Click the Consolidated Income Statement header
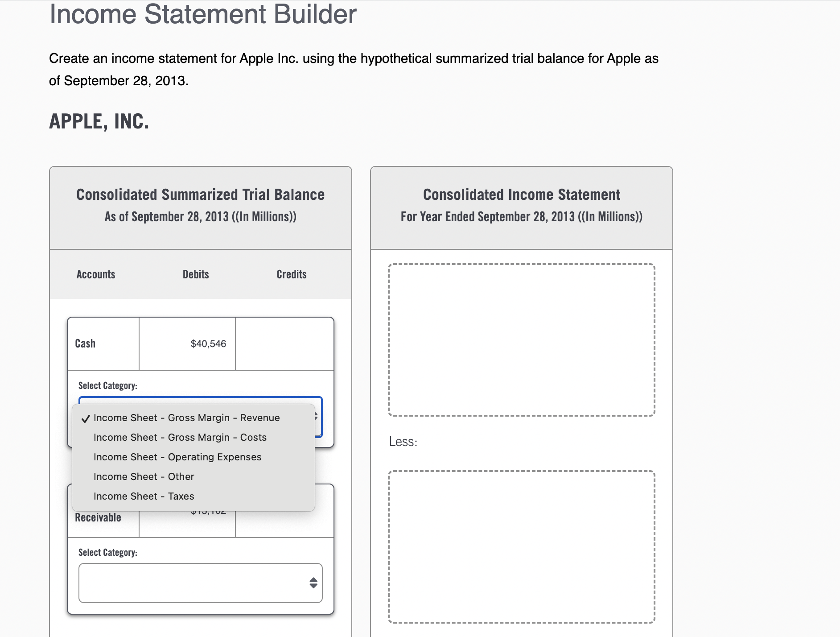 point(521,194)
